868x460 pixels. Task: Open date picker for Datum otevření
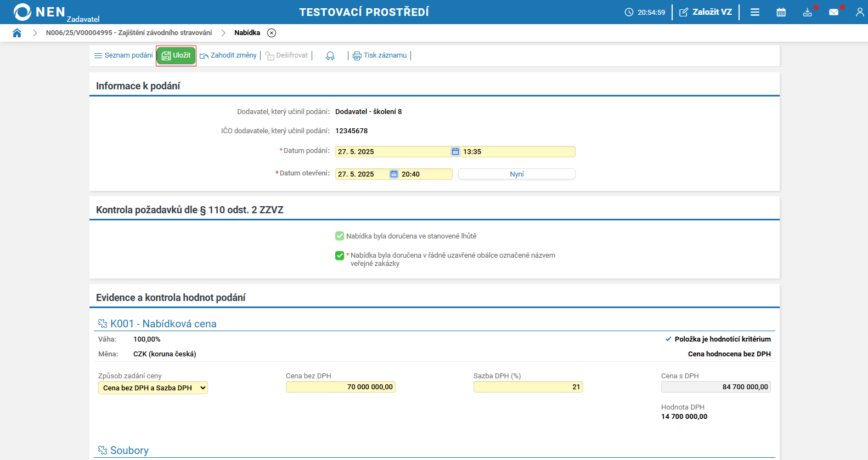(x=394, y=174)
